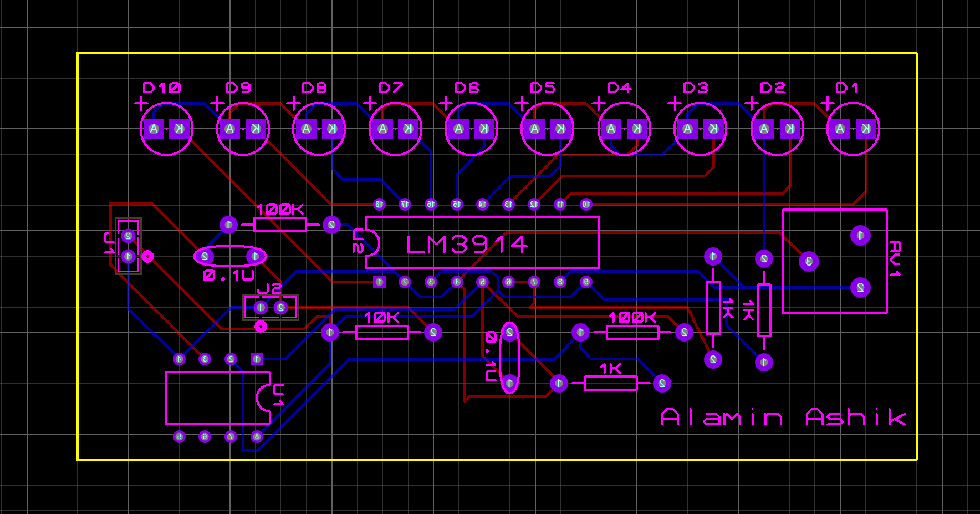Select pad 2 of connector J2
The width and height of the screenshot is (980, 514).
(280, 307)
